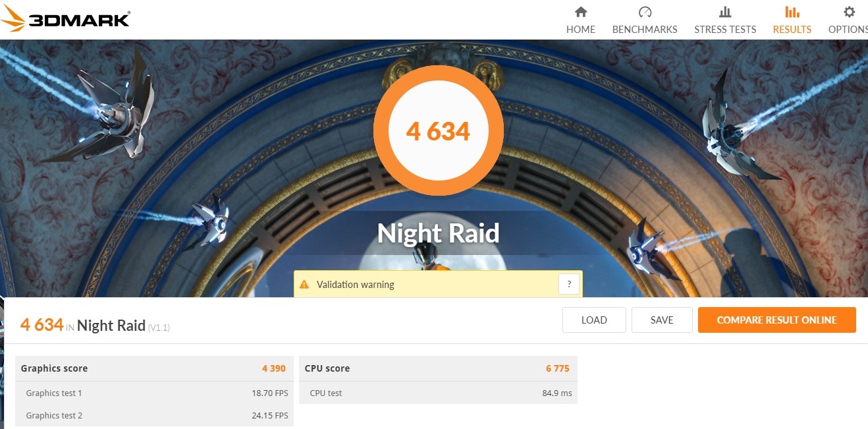This screenshot has width=868, height=429.
Task: Click the question mark help button
Action: pos(569,285)
